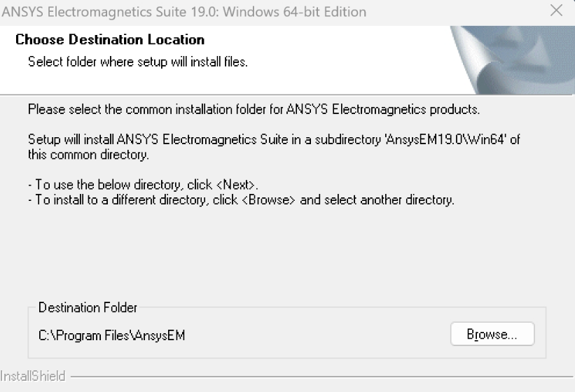The height and width of the screenshot is (392, 575).
Task: Click the Browse... button
Action: point(492,335)
